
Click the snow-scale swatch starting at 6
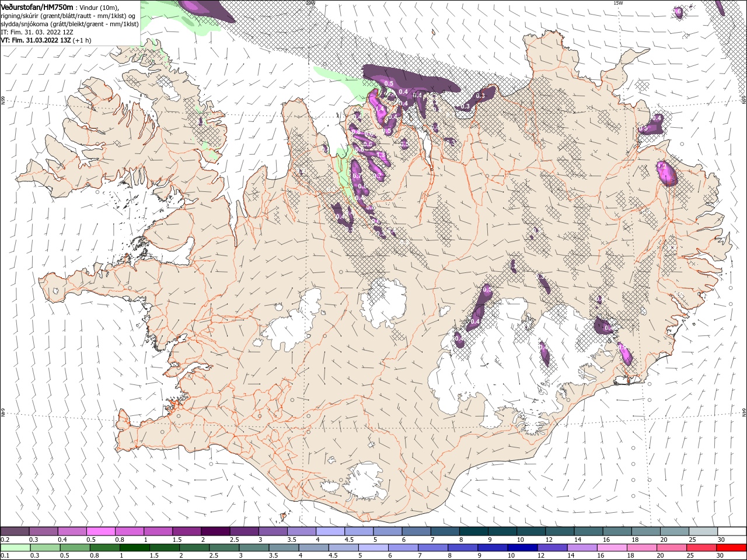[x=416, y=531]
